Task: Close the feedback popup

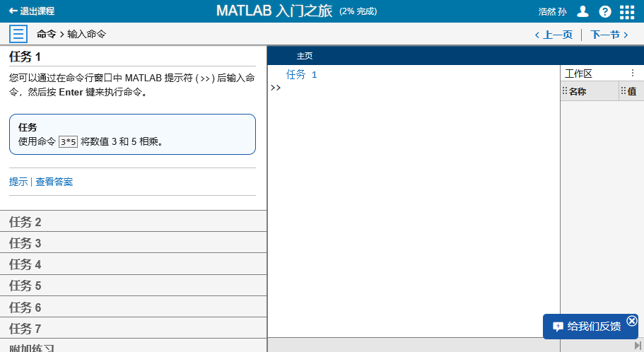Action: [x=632, y=320]
